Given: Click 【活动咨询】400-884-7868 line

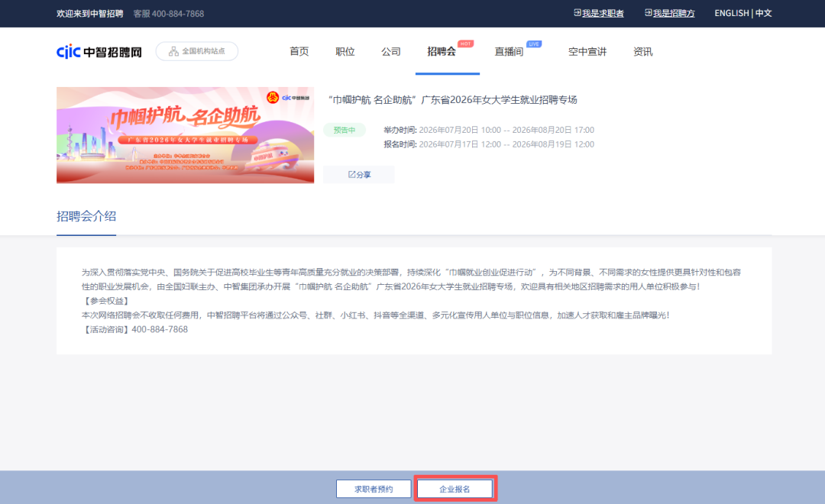Looking at the screenshot, I should point(134,329).
